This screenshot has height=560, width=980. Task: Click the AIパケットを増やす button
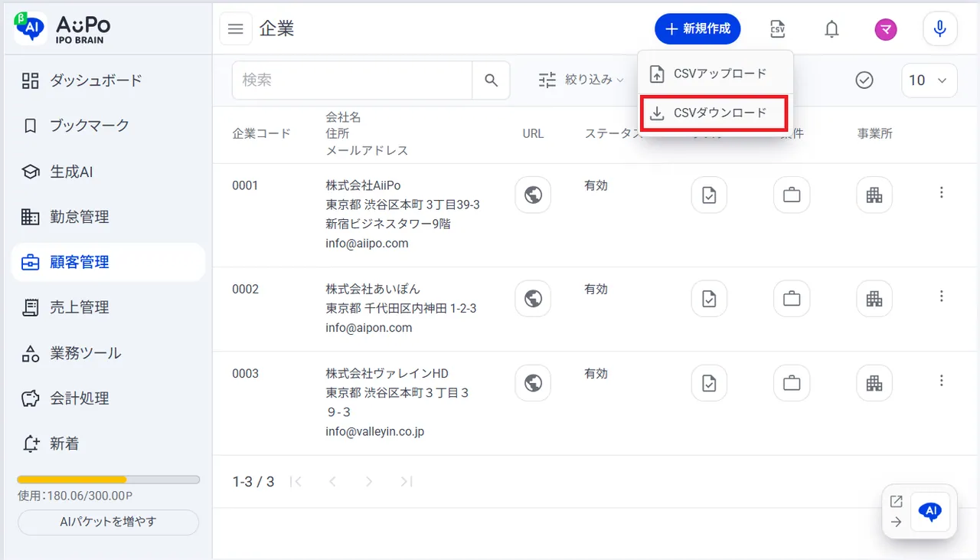point(108,522)
